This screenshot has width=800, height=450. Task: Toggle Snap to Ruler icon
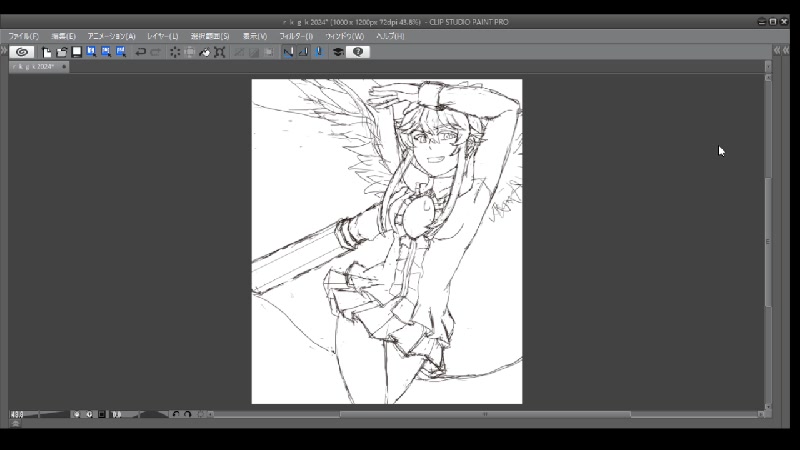pos(288,52)
